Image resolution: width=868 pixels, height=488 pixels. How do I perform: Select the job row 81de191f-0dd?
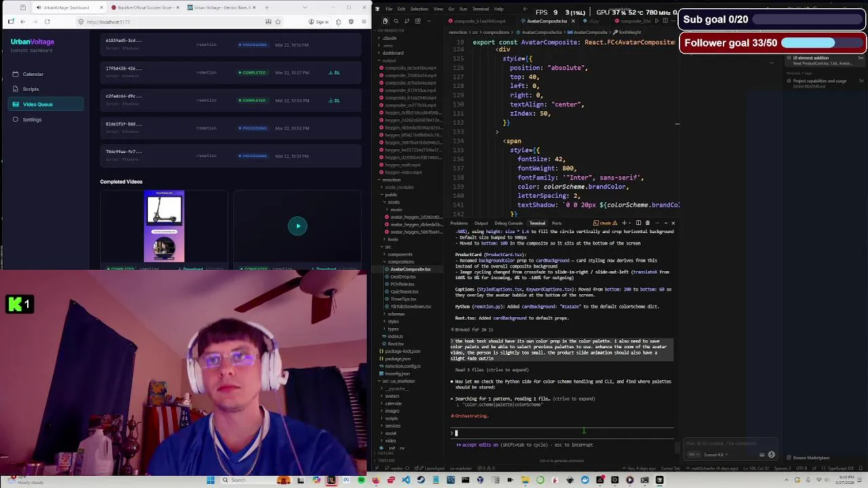click(231, 128)
